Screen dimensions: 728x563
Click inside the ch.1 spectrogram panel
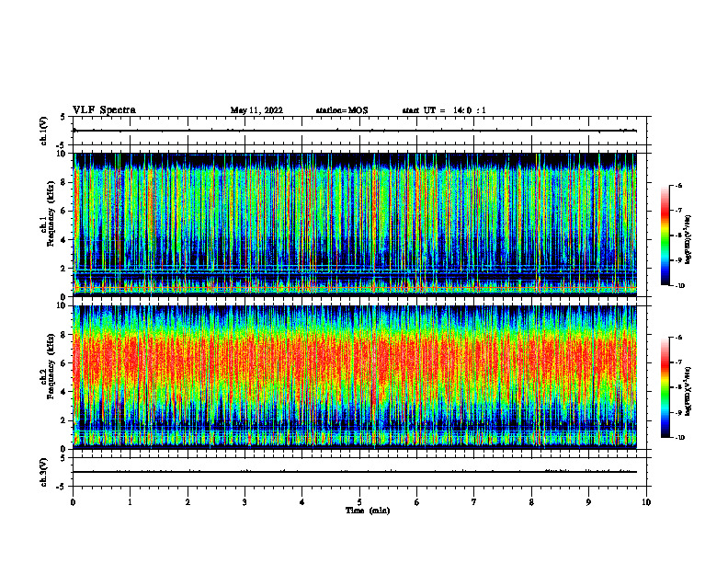[x=355, y=224]
